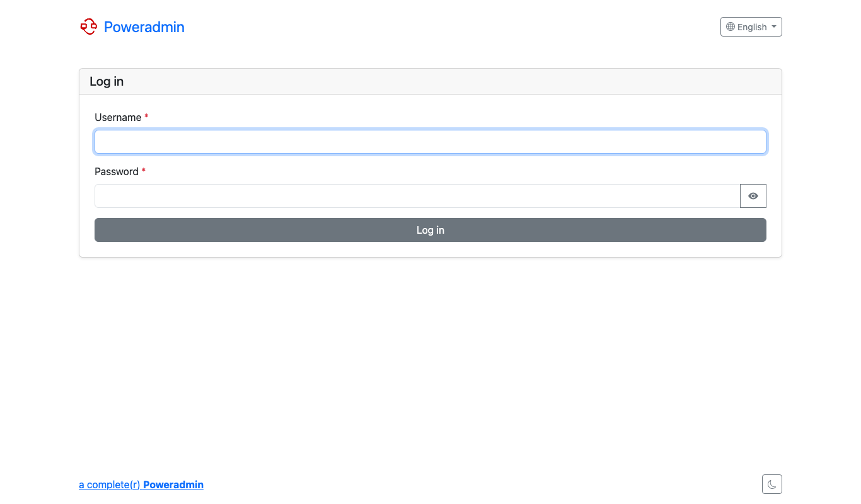Click the red Poweradmin logo icon

tap(88, 26)
